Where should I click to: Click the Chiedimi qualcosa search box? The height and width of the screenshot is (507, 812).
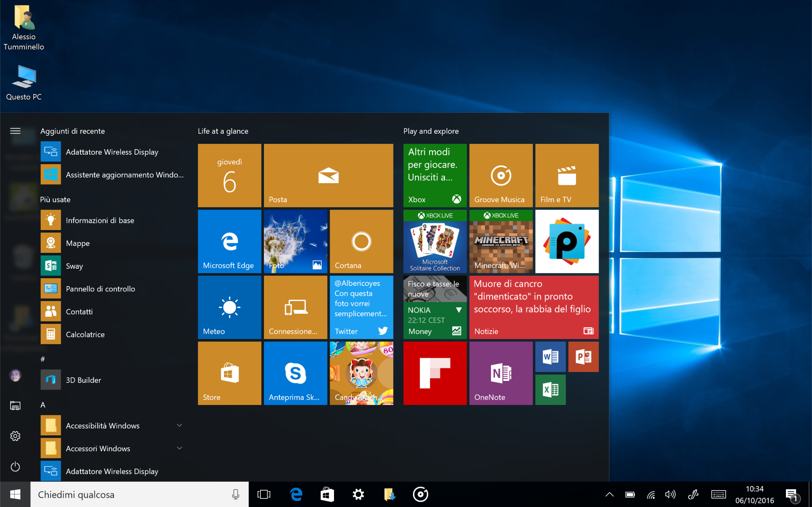pos(140,494)
